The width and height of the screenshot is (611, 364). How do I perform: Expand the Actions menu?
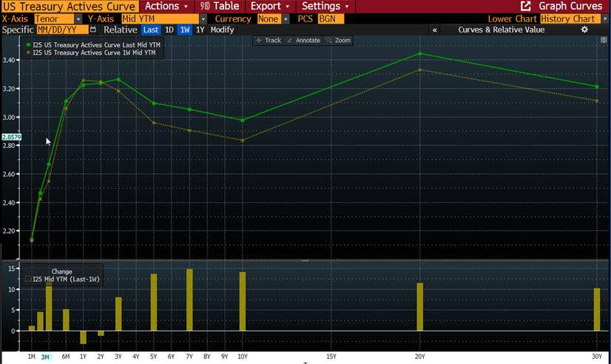[x=166, y=6]
